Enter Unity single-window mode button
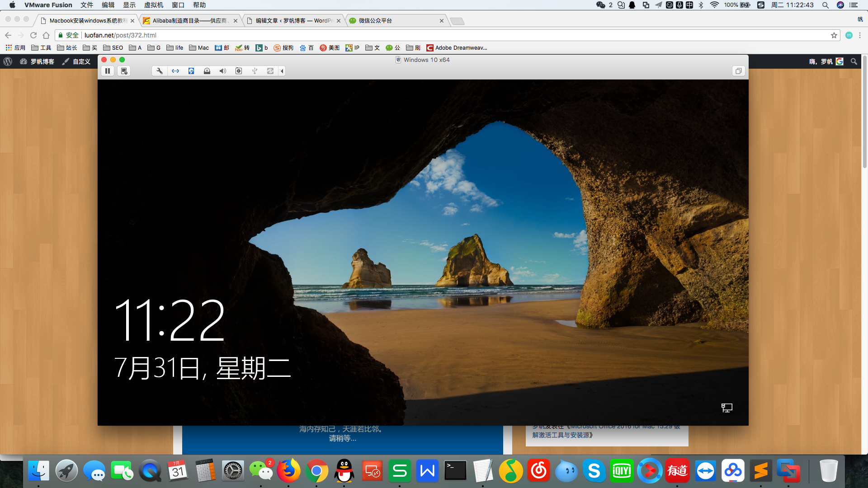Viewport: 868px width, 488px height. click(738, 71)
